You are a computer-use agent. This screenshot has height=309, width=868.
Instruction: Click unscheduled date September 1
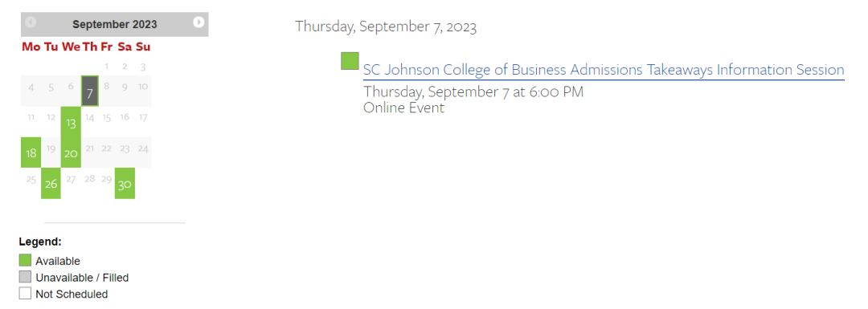[x=106, y=67]
